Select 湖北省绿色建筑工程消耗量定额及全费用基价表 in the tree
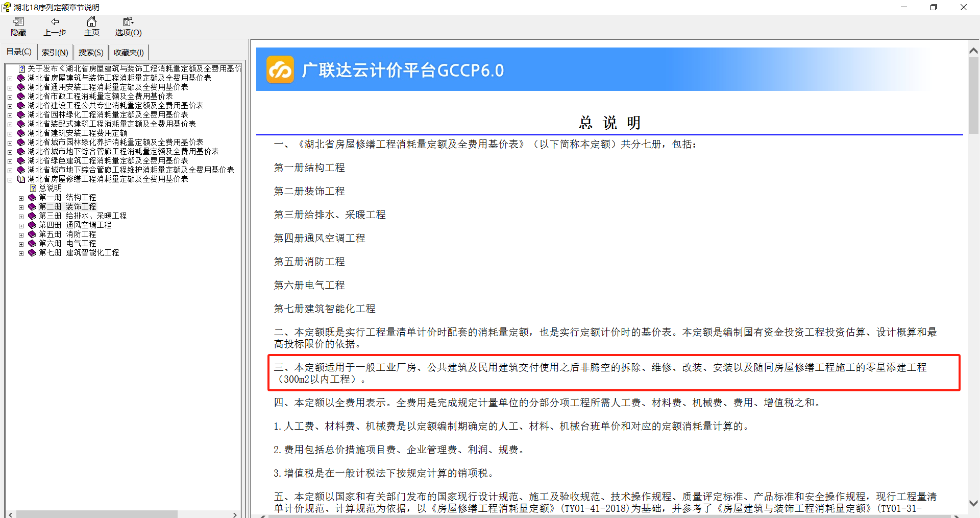This screenshot has width=980, height=518. click(108, 160)
